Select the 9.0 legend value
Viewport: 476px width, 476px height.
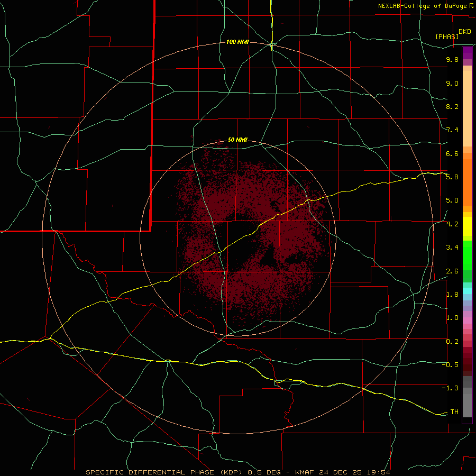452,83
